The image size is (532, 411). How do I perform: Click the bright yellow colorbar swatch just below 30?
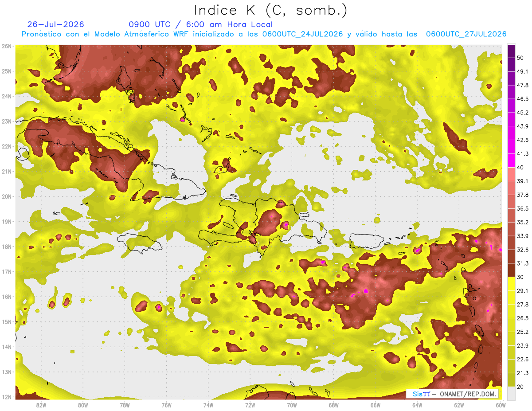click(x=511, y=284)
